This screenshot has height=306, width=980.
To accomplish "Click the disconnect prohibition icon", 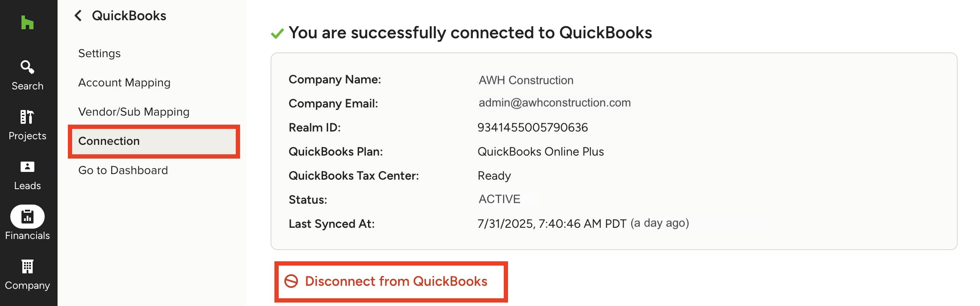I will coord(291,281).
